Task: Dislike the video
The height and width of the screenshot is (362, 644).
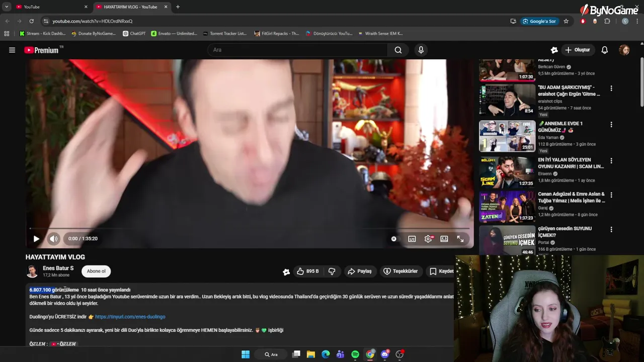Action: click(x=332, y=271)
